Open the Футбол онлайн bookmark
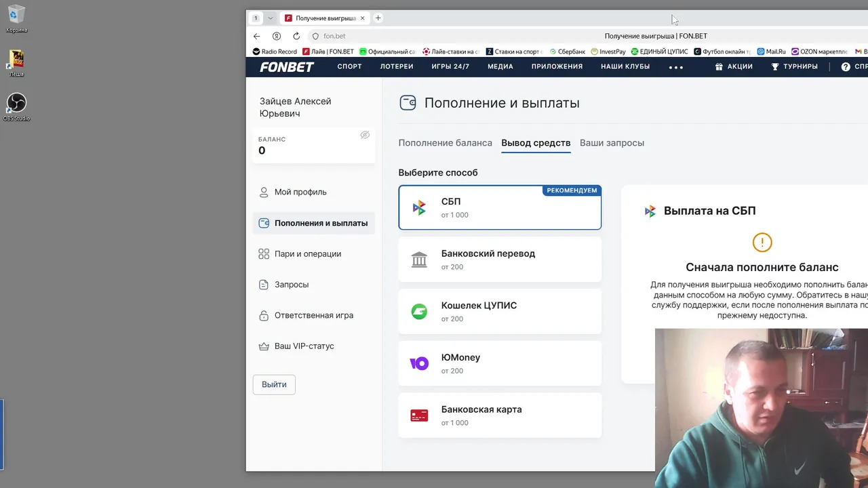 point(722,52)
